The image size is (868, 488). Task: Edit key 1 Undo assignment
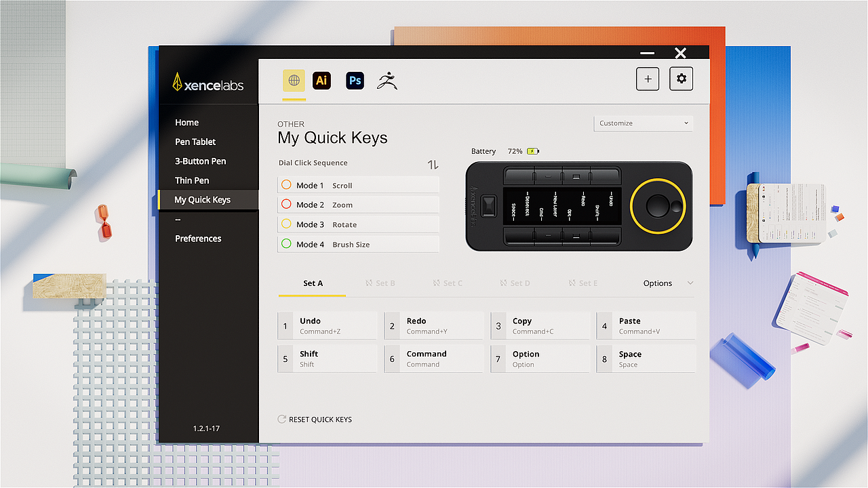click(327, 325)
